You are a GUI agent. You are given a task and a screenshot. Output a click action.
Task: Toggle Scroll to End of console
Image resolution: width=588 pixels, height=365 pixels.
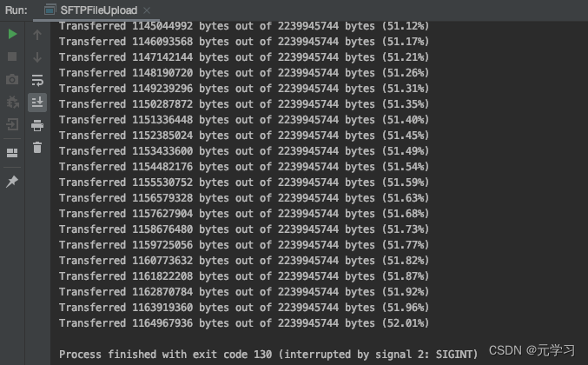(37, 103)
